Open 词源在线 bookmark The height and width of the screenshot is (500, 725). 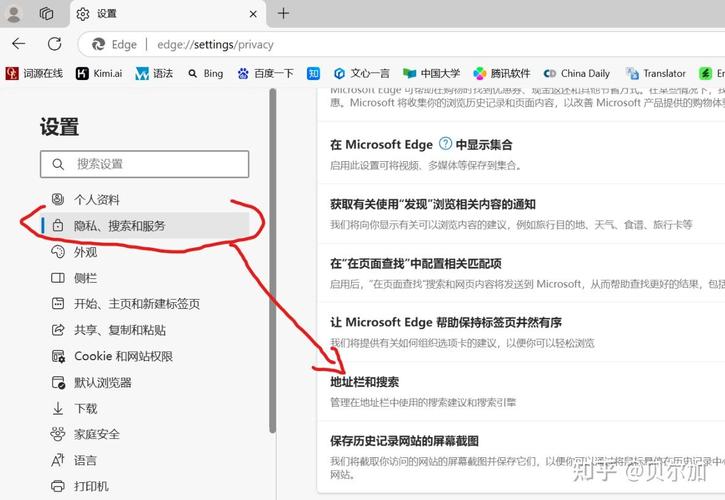coord(34,73)
